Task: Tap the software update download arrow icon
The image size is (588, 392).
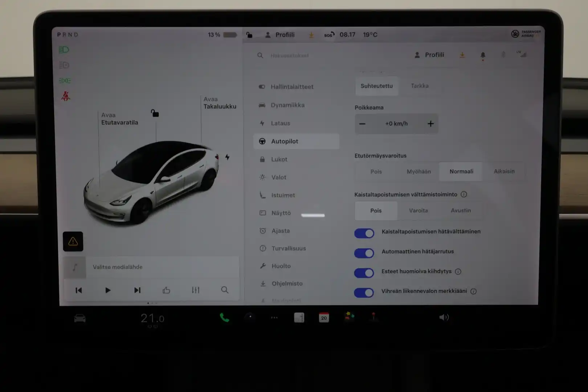Action: (x=462, y=55)
